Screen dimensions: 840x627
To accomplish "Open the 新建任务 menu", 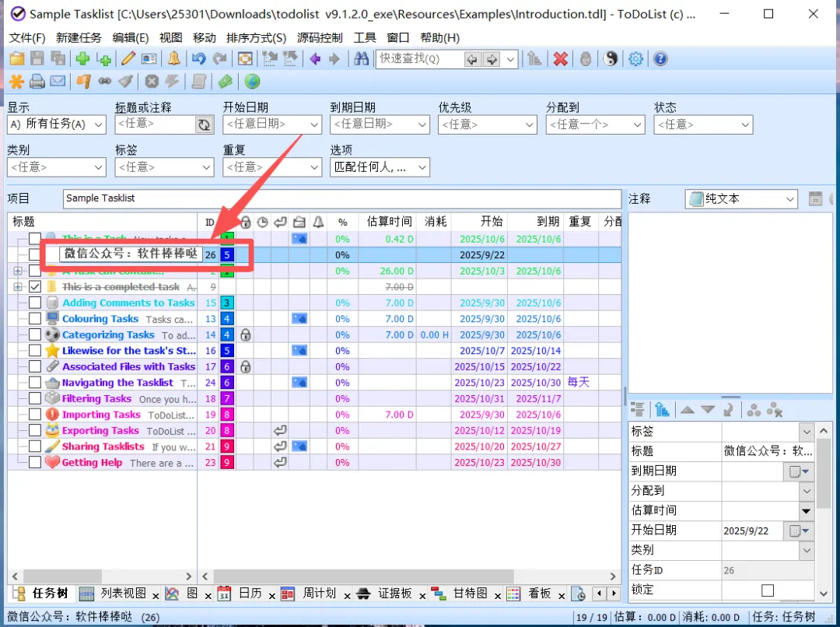I will pos(79,37).
